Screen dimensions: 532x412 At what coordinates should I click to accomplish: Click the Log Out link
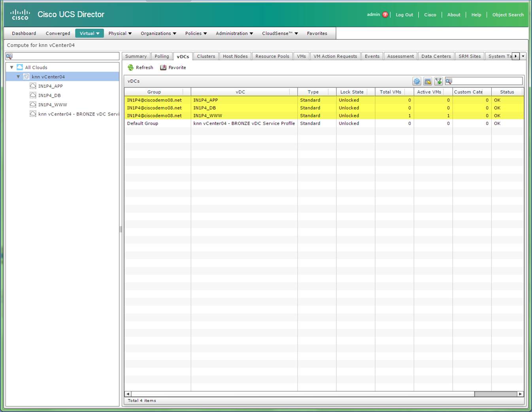[404, 15]
